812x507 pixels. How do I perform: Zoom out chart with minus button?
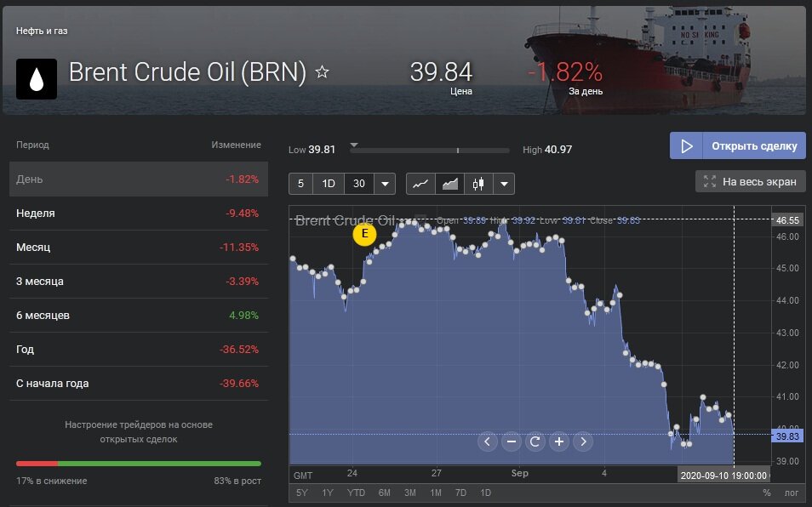pyautogui.click(x=512, y=441)
